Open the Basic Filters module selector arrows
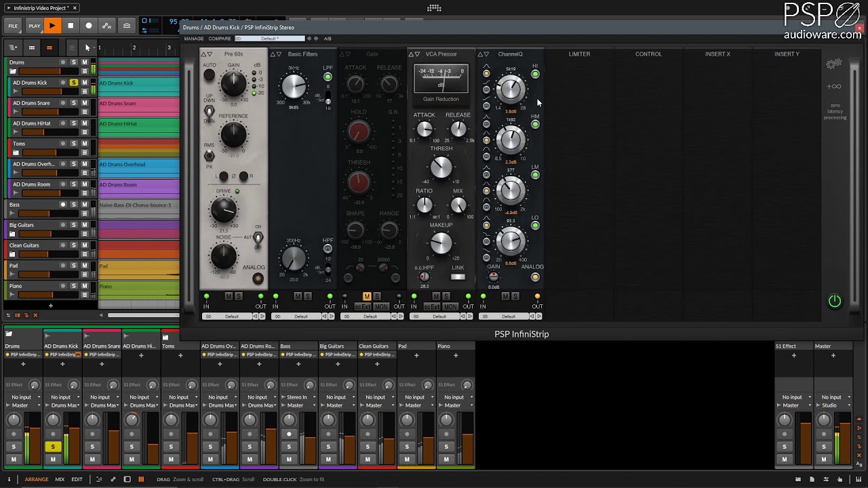The width and height of the screenshot is (868, 488). [x=276, y=54]
